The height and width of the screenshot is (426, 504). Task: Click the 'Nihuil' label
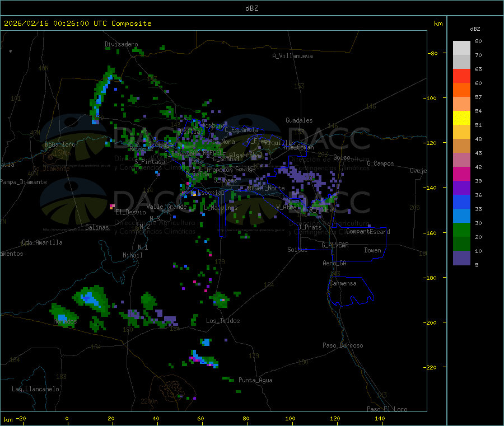[133, 255]
